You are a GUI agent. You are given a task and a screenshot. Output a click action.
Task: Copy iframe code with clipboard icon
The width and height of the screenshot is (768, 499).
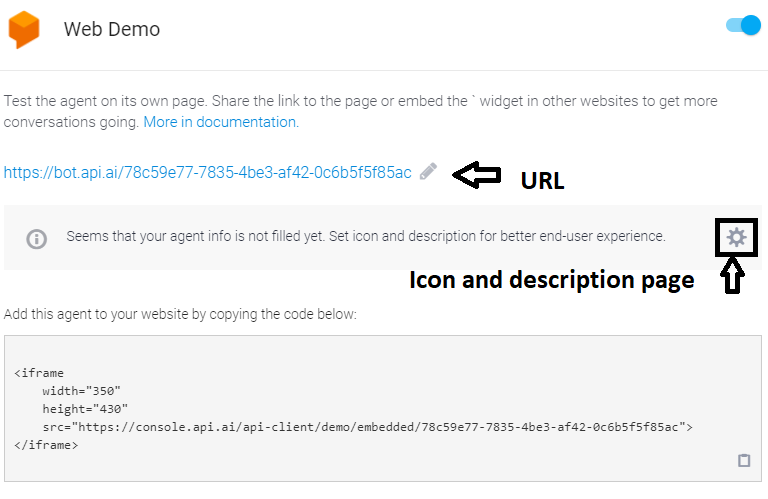744,460
